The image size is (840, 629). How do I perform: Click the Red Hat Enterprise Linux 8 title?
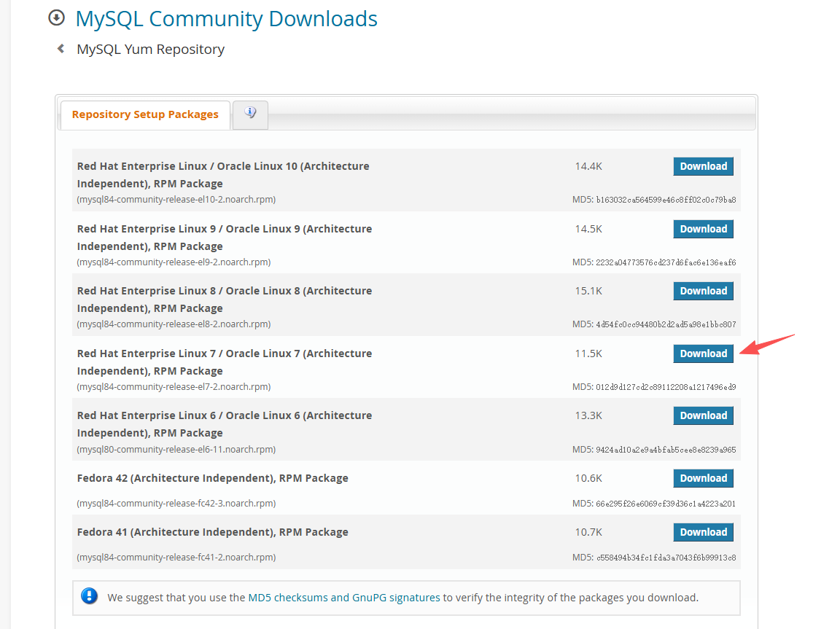[225, 300]
